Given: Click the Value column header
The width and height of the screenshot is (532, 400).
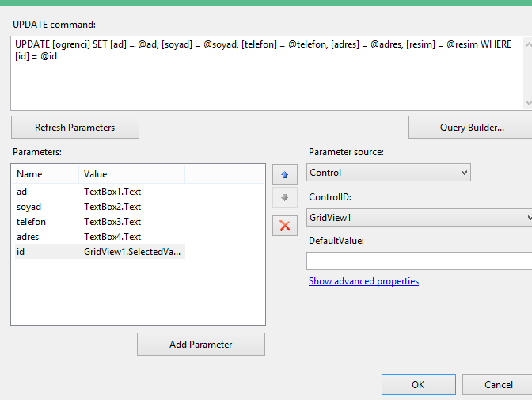Looking at the screenshot, I should 132,174.
